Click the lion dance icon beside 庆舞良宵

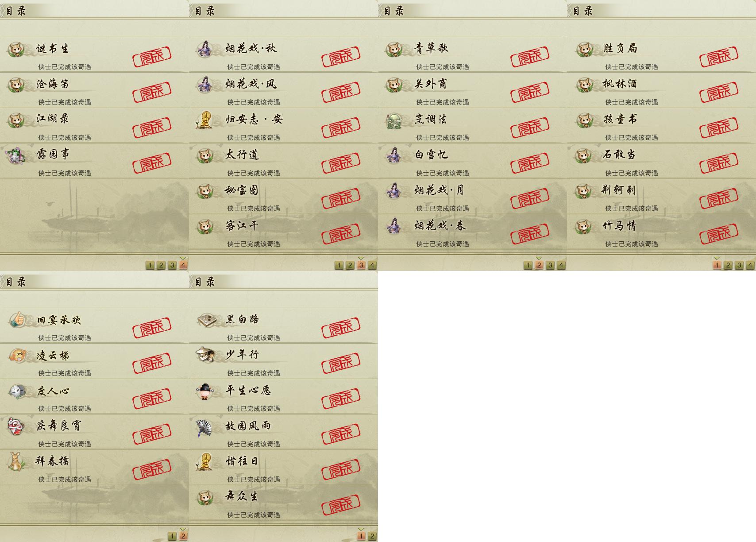pos(16,426)
